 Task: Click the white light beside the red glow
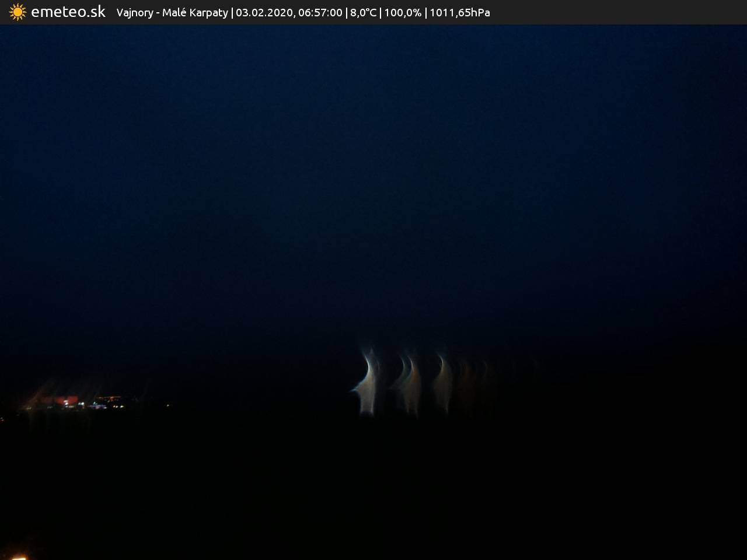[81, 403]
